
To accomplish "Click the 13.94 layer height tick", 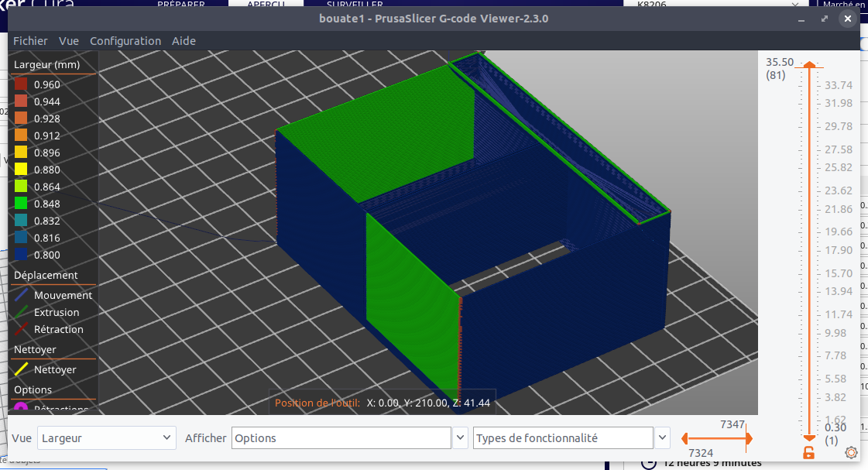I will 838,290.
